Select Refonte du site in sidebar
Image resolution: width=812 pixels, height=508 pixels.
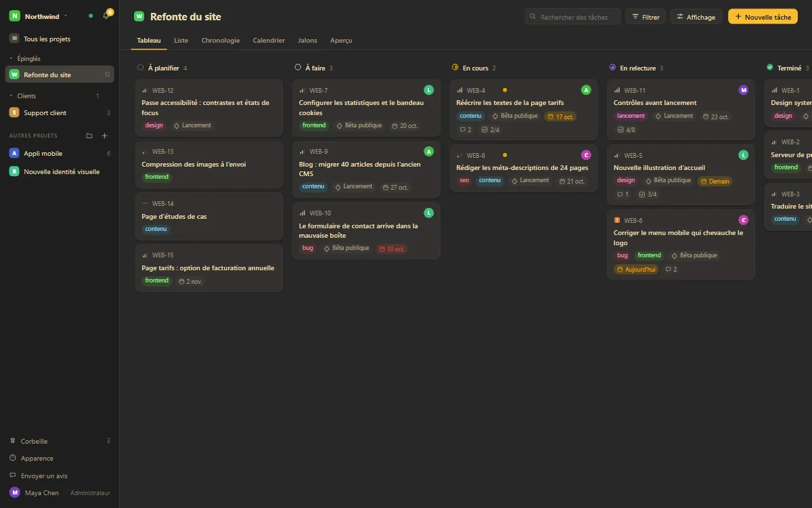60,75
